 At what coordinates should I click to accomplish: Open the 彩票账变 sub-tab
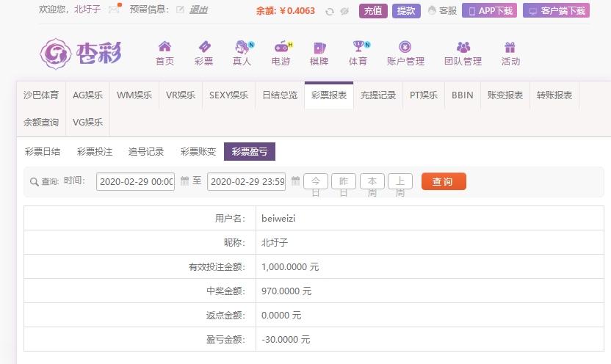pyautogui.click(x=198, y=151)
